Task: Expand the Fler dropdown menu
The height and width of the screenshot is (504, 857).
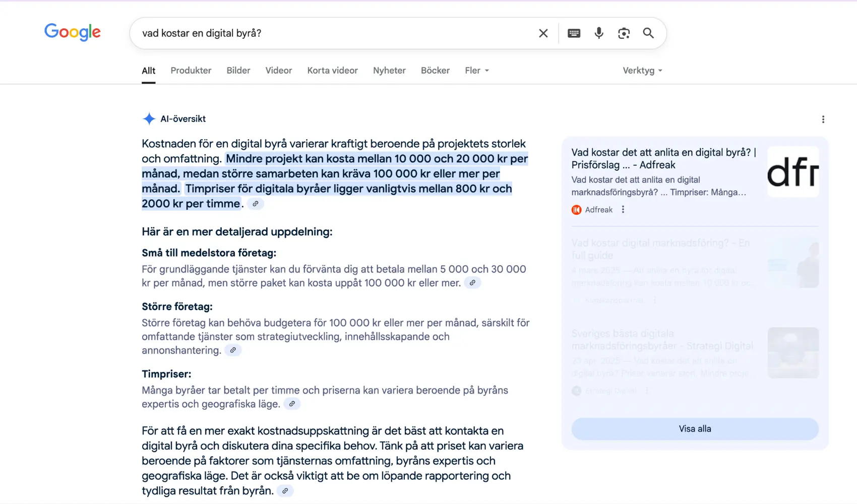Action: point(477,71)
